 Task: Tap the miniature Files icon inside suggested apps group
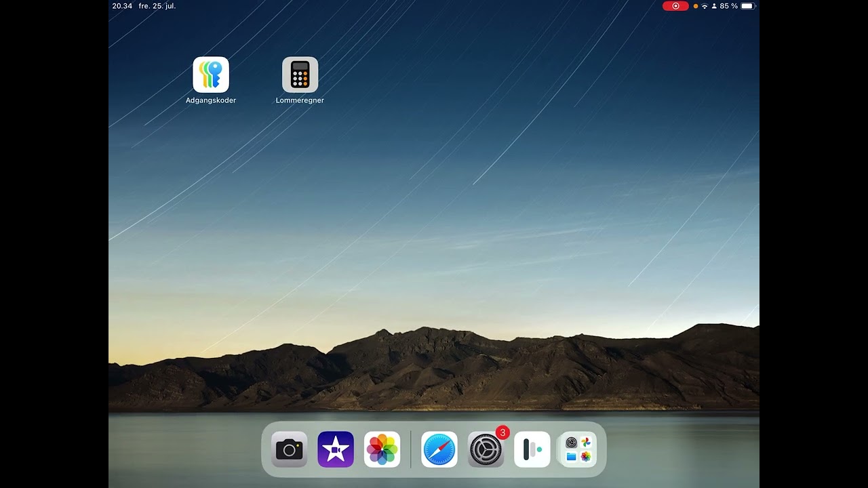click(x=570, y=455)
